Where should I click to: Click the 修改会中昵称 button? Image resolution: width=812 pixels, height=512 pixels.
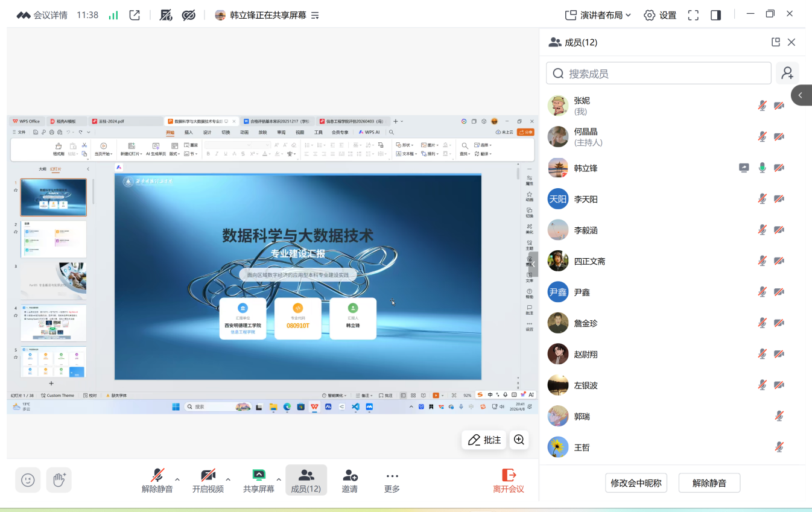[x=636, y=483]
